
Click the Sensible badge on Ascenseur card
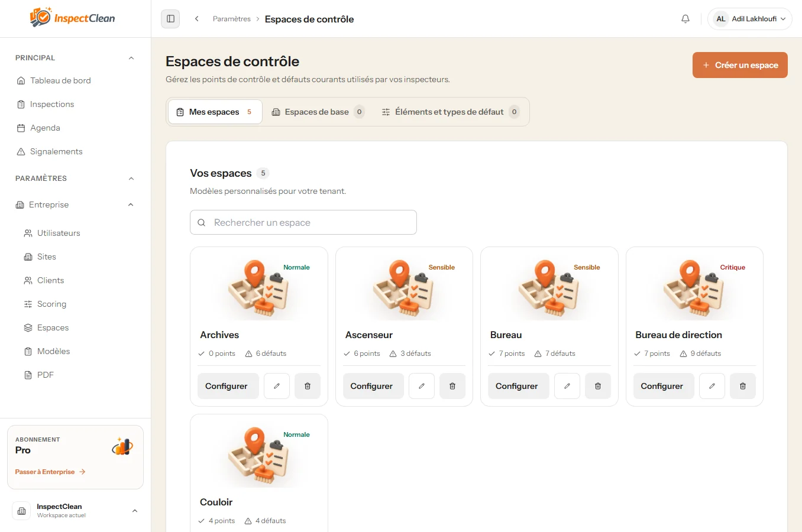tap(442, 267)
